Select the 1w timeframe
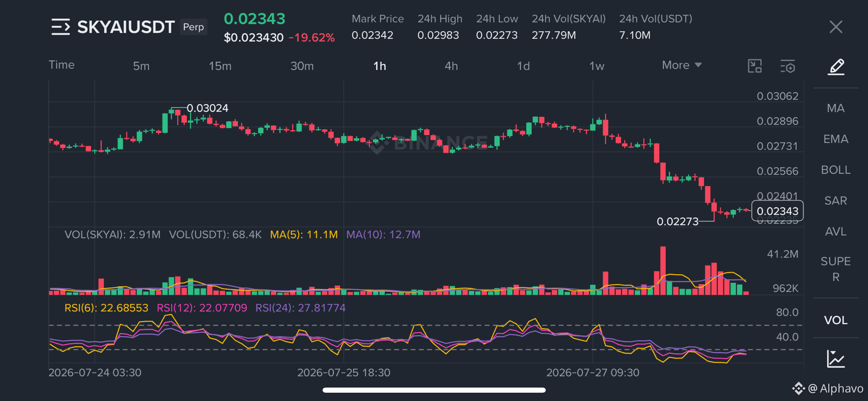 [x=597, y=66]
